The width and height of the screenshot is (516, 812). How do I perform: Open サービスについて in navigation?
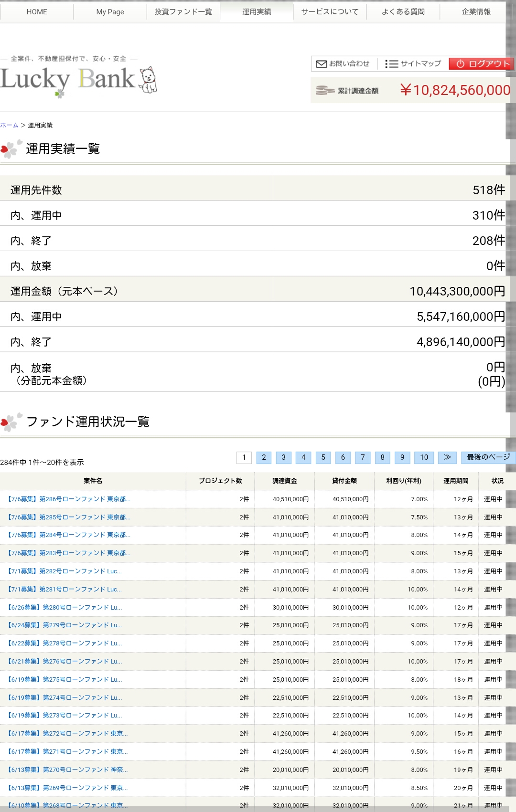pos(330,12)
